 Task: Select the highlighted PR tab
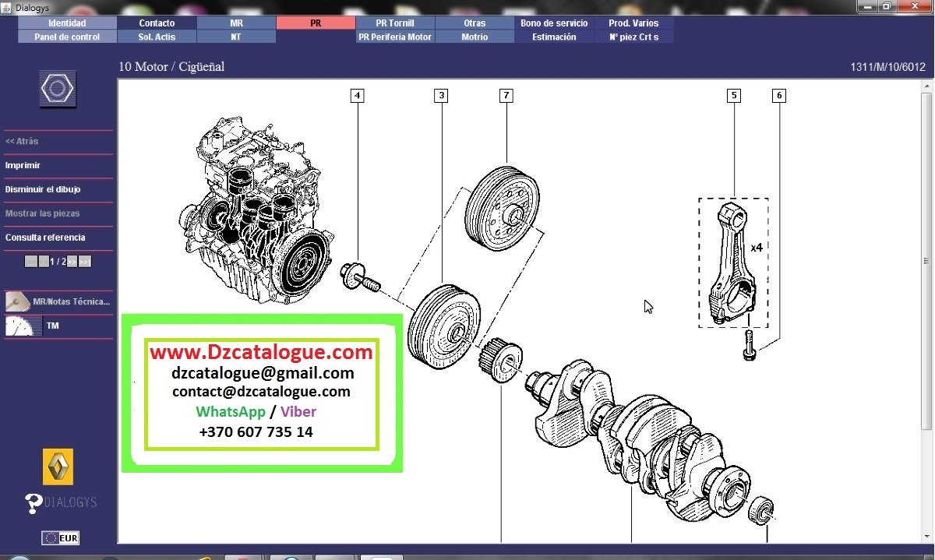tap(316, 23)
